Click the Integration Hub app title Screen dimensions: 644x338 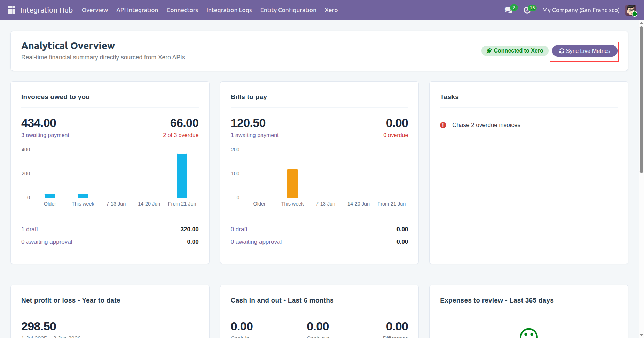pyautogui.click(x=46, y=10)
